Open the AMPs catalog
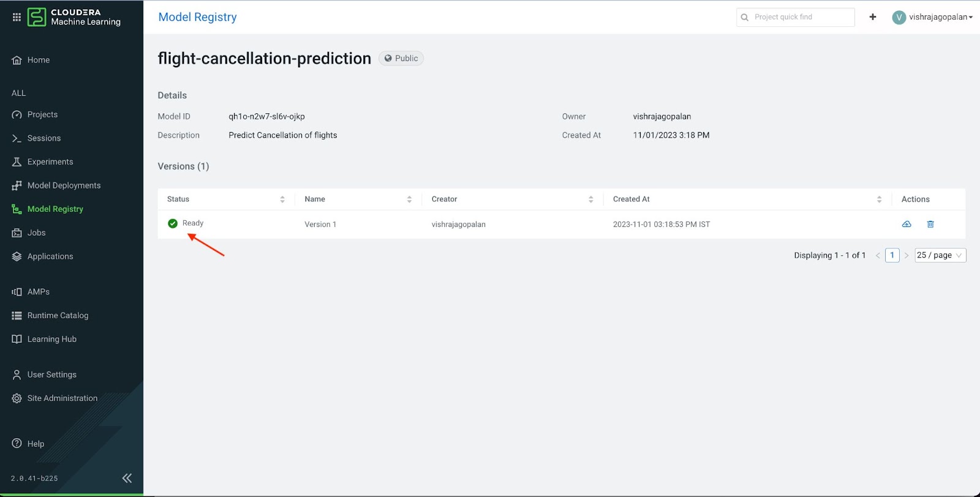 pos(39,291)
